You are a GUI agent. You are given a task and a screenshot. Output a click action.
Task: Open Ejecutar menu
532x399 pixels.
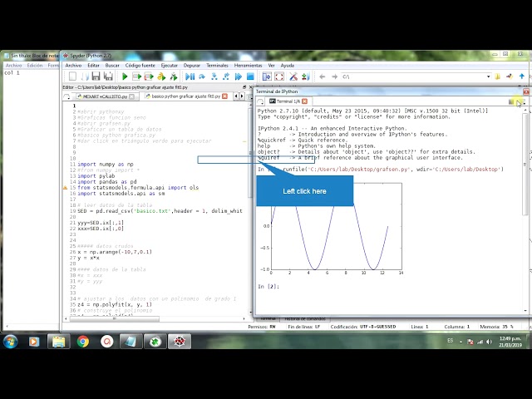point(169,65)
